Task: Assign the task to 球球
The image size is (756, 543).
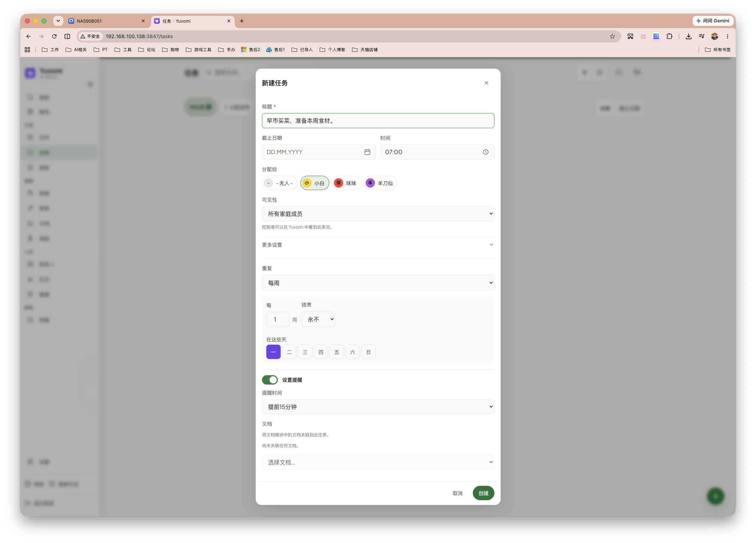Action: coord(346,183)
